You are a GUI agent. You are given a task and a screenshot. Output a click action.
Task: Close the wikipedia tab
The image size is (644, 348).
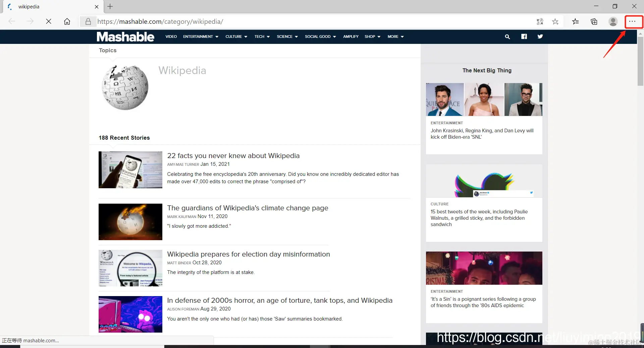tap(97, 7)
